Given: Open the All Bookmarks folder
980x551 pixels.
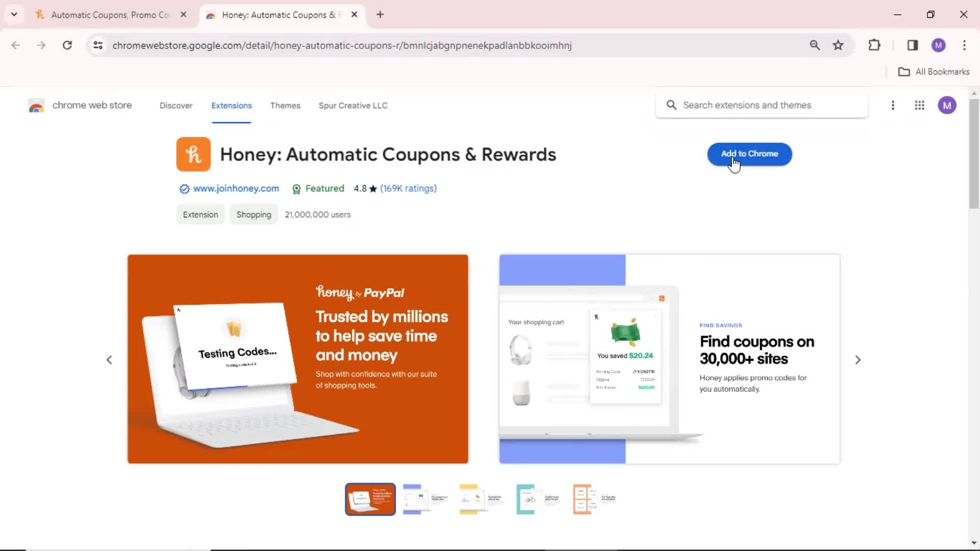Looking at the screenshot, I should click(934, 72).
